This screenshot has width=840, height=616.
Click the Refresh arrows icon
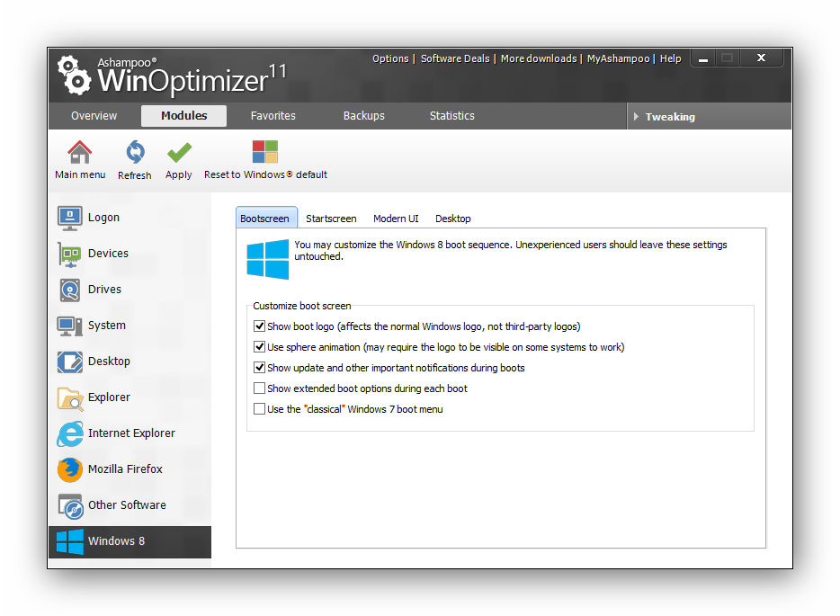(x=135, y=153)
